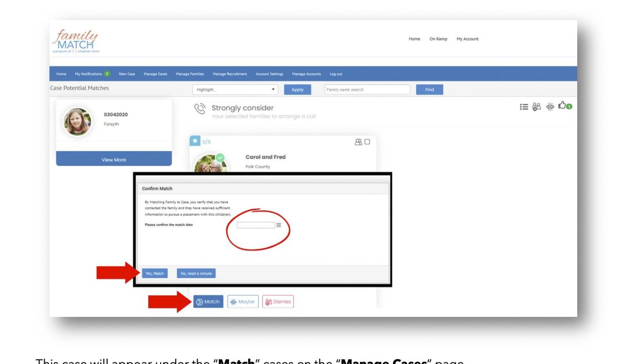
Task: Click the Family name search box
Action: pos(360,89)
